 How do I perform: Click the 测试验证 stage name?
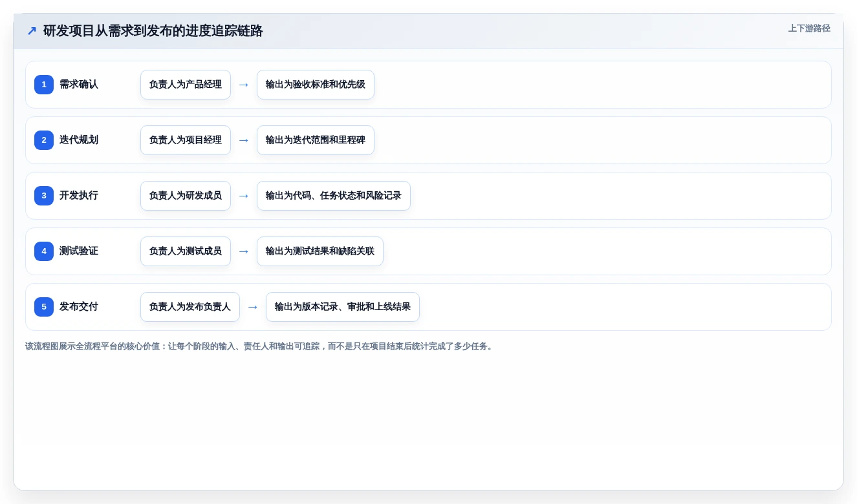tap(79, 251)
